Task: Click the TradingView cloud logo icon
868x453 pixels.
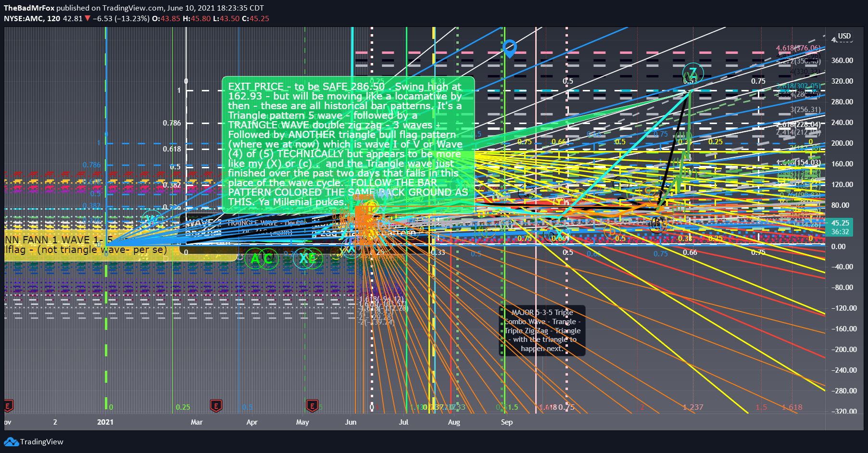Action: (x=11, y=441)
